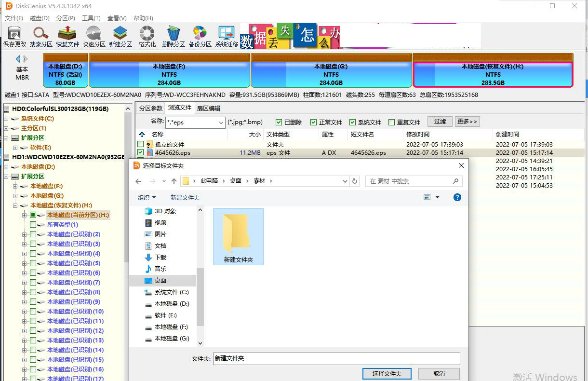
Task: Open the path bar history dropdown
Action: point(345,181)
